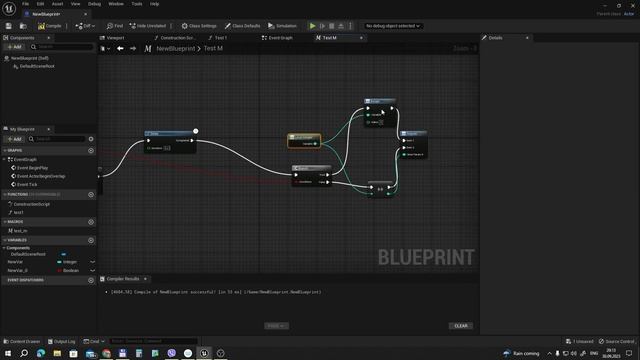Screen dimensions: 640x360
Task: Click Add in Components panel
Action: 14,47
